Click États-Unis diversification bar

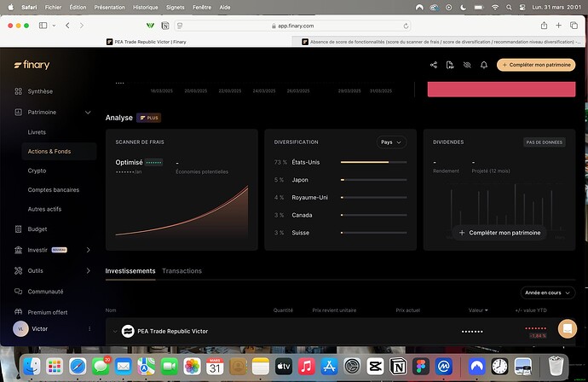(x=373, y=162)
